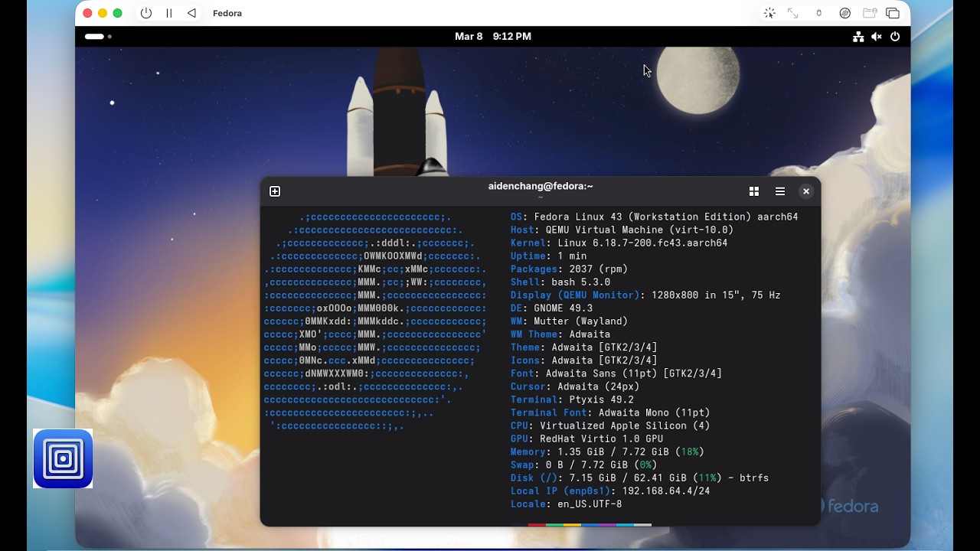This screenshot has width=980, height=551.
Task: Open the UTM windows list icon
Action: 893,13
